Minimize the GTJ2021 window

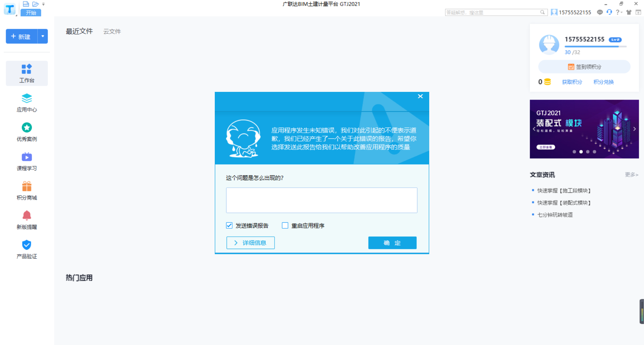[606, 4]
